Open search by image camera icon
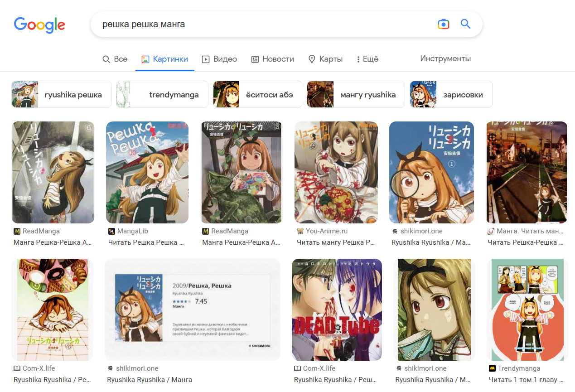Screen dimensions: 575x392 pos(443,24)
